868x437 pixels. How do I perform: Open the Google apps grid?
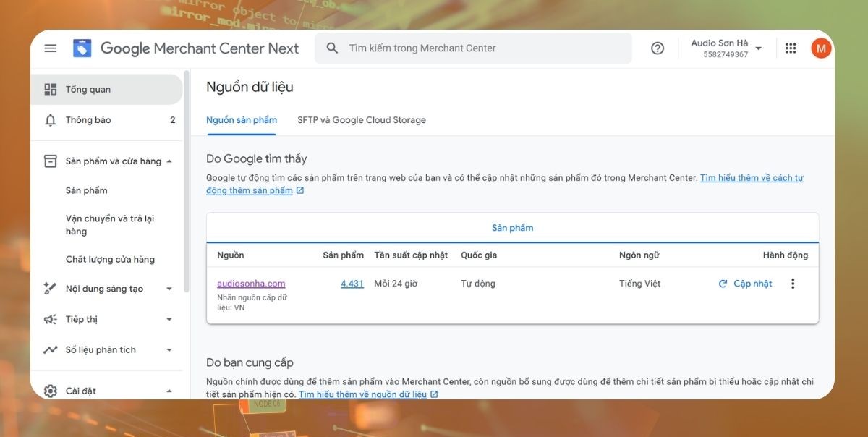pyautogui.click(x=791, y=48)
